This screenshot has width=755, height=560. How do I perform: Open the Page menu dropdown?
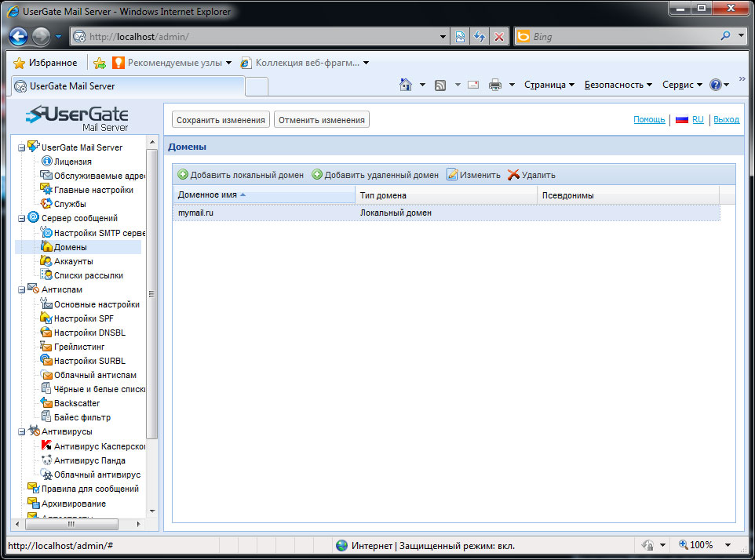(549, 85)
